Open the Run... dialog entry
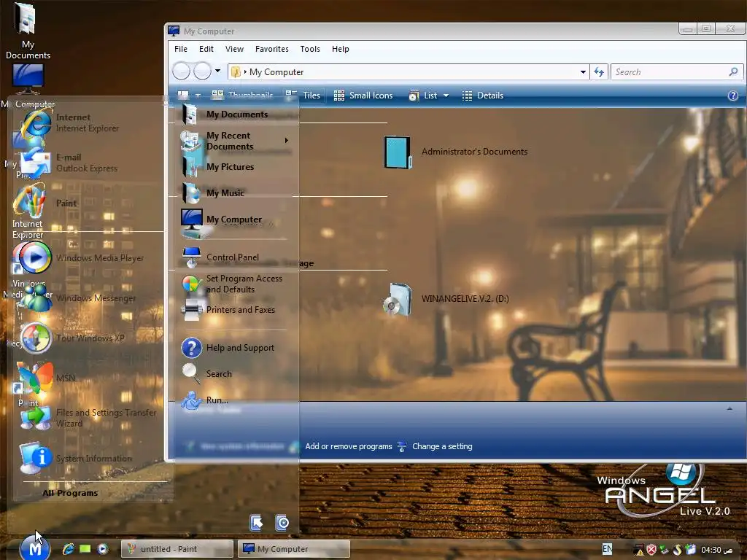Screen dimensions: 747x560 click(205, 400)
